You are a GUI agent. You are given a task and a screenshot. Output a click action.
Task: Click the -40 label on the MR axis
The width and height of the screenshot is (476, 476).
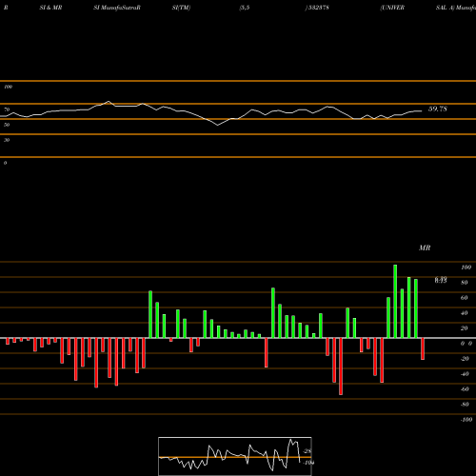465,374
